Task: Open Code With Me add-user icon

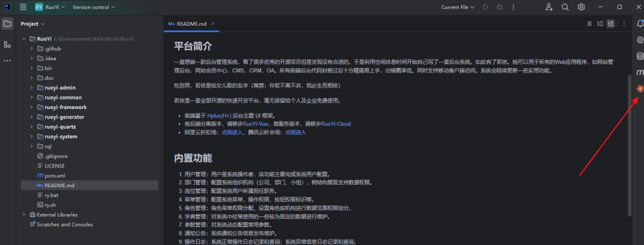Action: coord(549,7)
